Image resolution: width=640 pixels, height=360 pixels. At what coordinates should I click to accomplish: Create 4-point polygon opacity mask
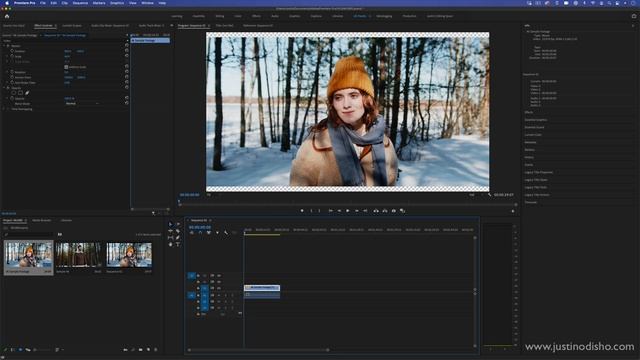pos(20,93)
